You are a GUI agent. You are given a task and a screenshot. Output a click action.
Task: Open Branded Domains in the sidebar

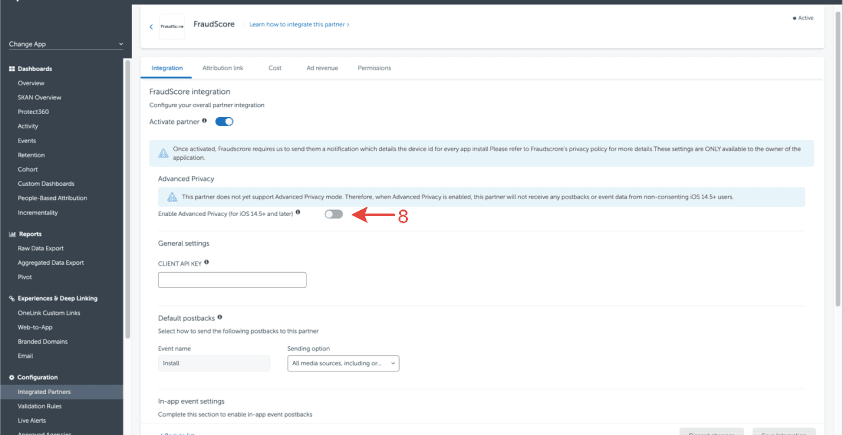click(x=41, y=341)
